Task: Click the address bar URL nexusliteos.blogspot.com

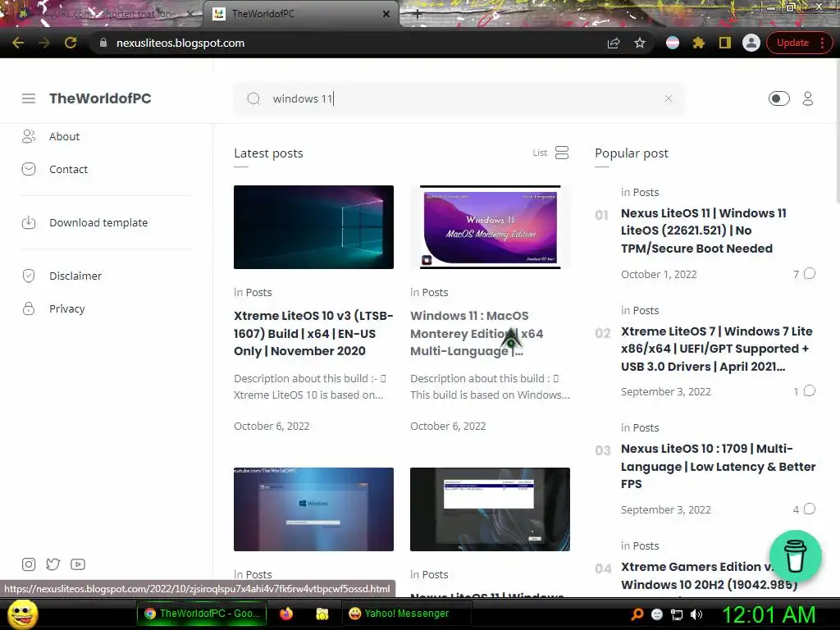Action: [x=180, y=43]
